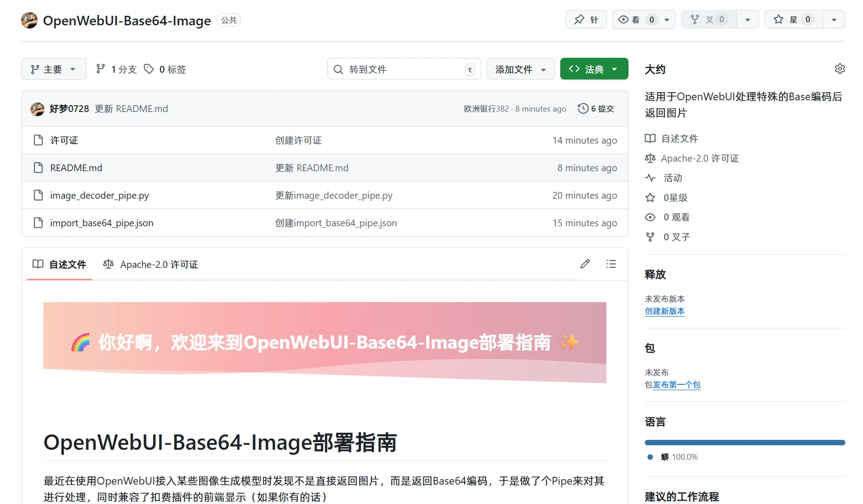
Task: Select the 自述文件 tab
Action: (x=59, y=265)
